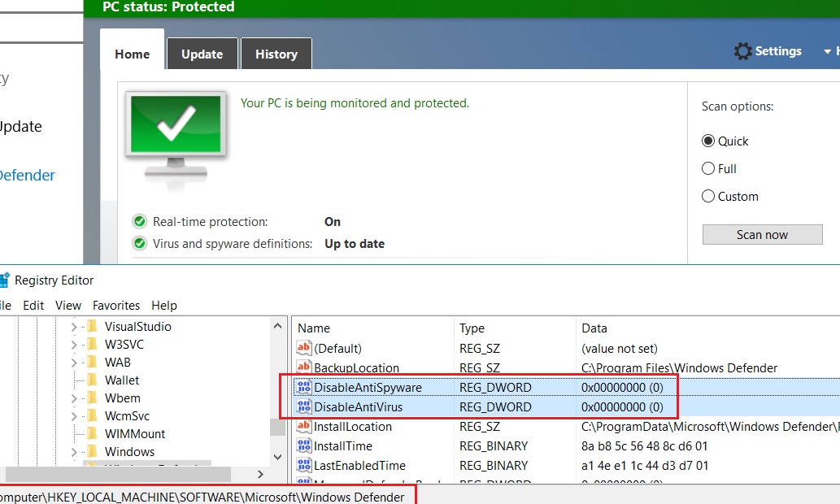This screenshot has height=504, width=840.
Task: Select the Wallet key in registry tree
Action: (x=122, y=380)
